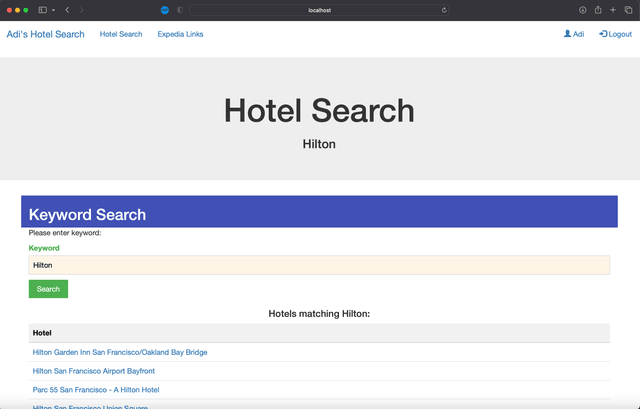Click the Keyword Search panel heading

point(87,215)
